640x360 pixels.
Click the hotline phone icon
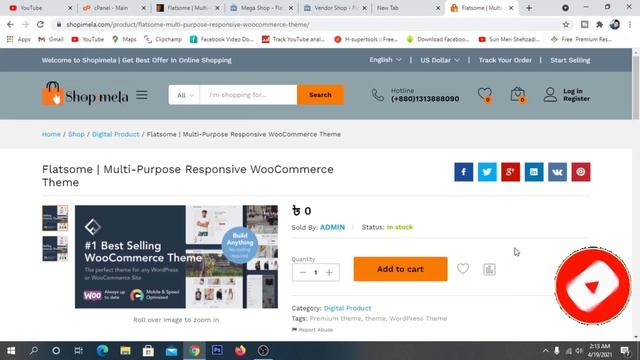378,95
